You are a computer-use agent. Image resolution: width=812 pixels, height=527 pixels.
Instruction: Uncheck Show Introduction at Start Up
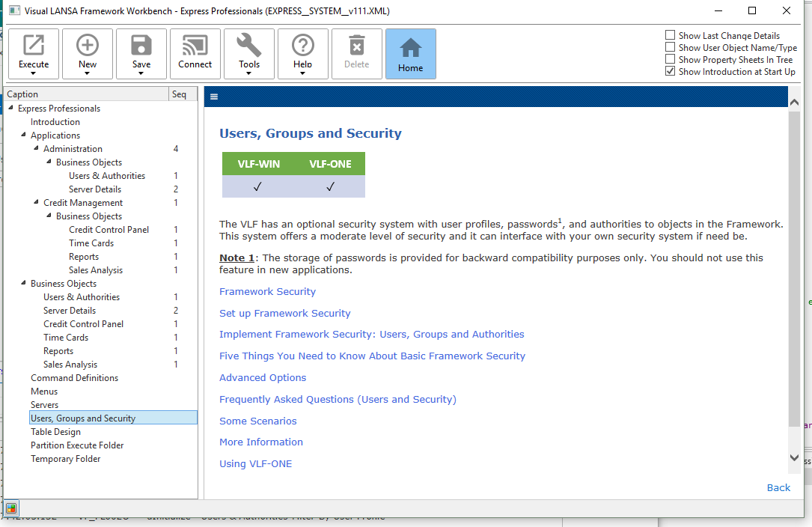click(670, 71)
